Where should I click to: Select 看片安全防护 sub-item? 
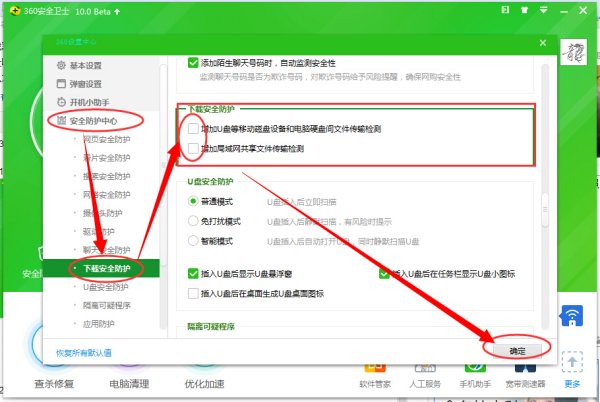pos(107,158)
